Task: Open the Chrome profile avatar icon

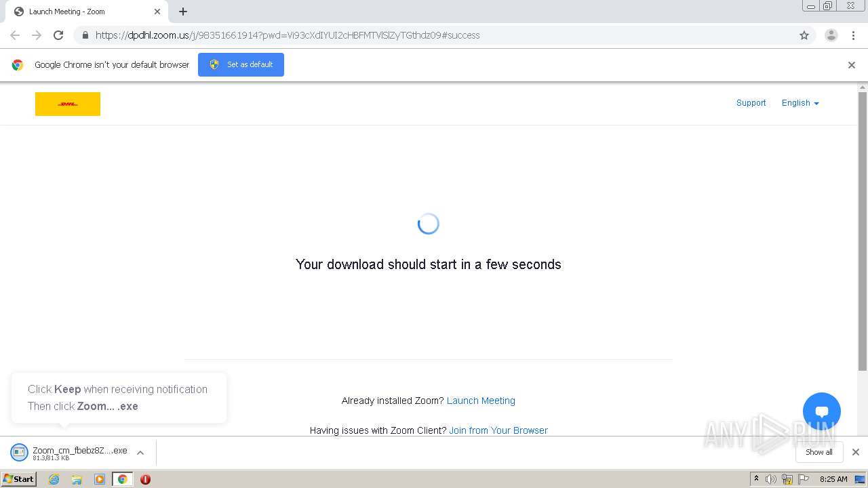Action: [x=831, y=35]
